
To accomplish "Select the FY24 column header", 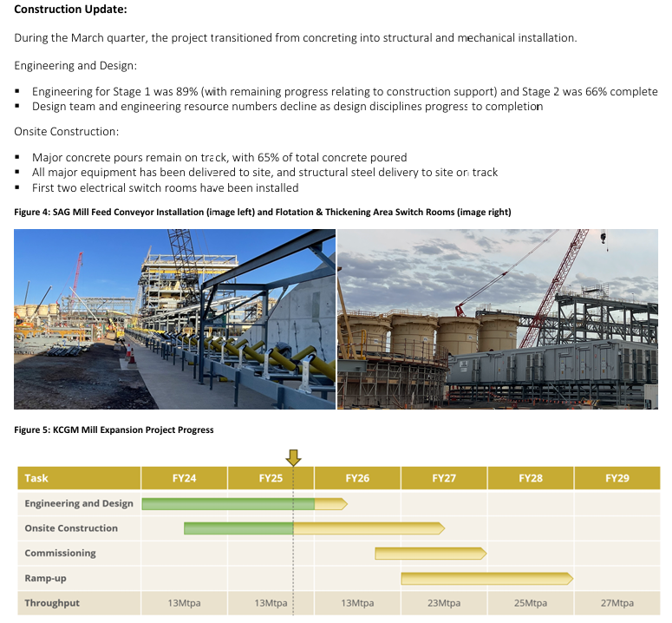I will (x=184, y=478).
